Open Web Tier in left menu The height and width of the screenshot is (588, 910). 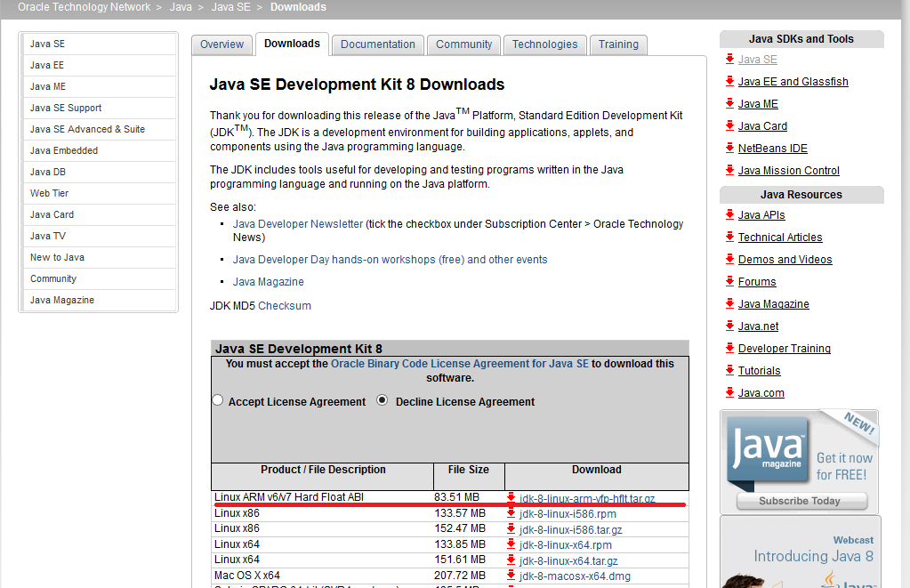click(99, 193)
